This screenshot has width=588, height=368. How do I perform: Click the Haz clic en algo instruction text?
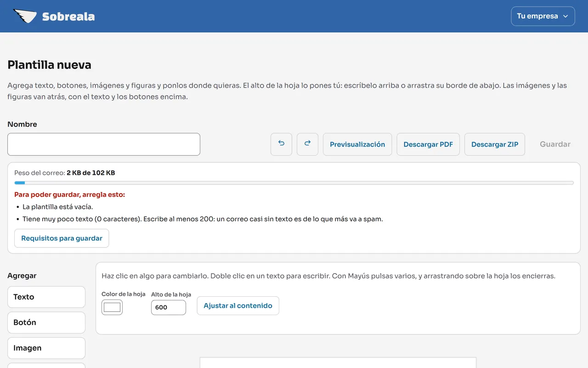tap(328, 276)
